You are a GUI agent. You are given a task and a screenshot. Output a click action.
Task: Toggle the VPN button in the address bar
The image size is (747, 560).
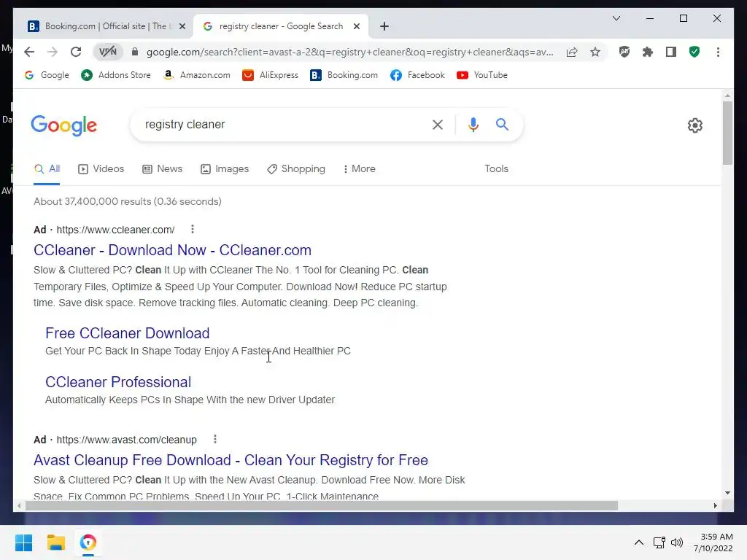(x=108, y=52)
